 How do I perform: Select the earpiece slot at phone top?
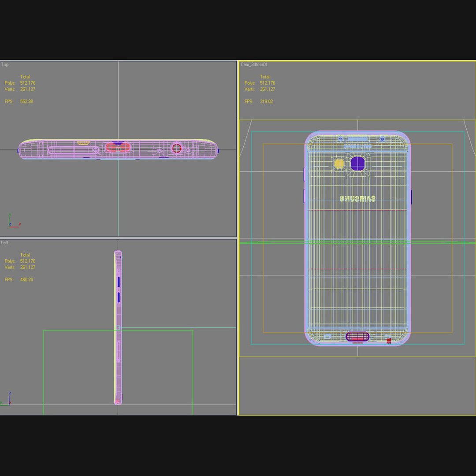[x=357, y=139]
